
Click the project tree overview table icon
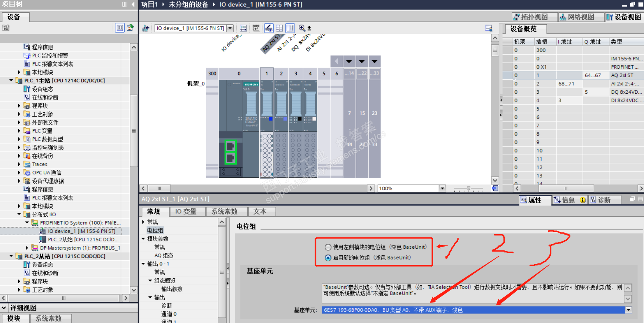(120, 28)
